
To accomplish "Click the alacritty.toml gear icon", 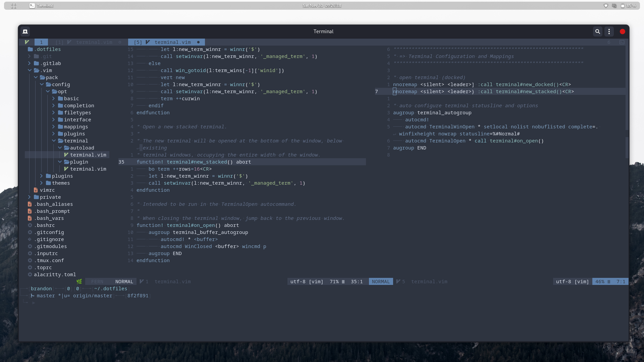I will (30, 275).
